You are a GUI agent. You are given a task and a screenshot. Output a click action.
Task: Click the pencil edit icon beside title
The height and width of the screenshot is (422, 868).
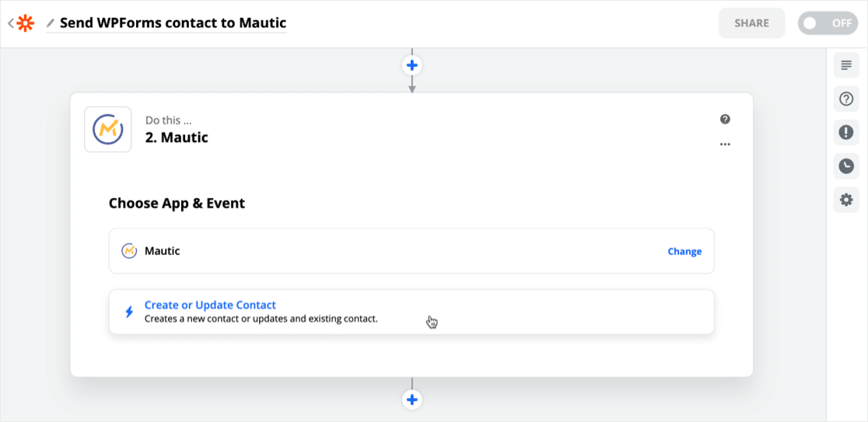51,23
